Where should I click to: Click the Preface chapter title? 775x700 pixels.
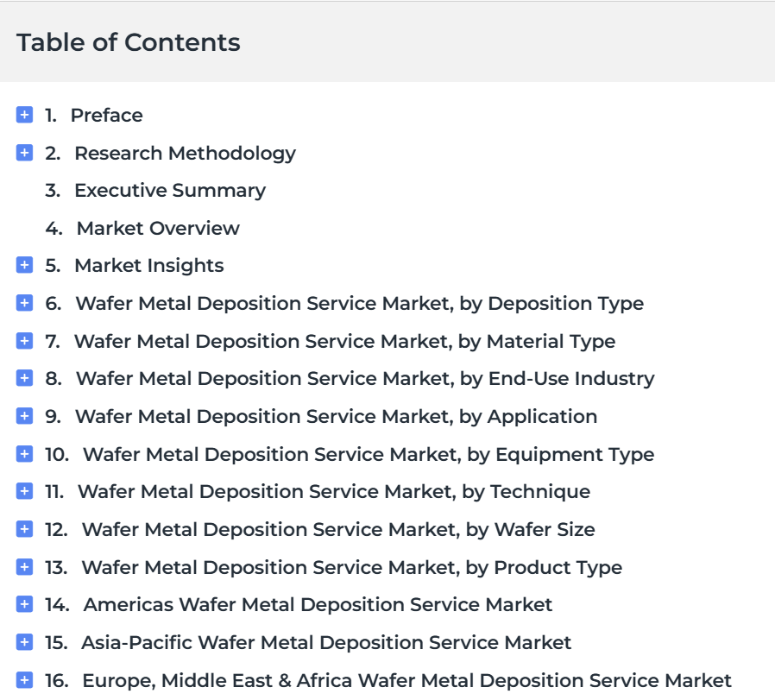tap(106, 115)
